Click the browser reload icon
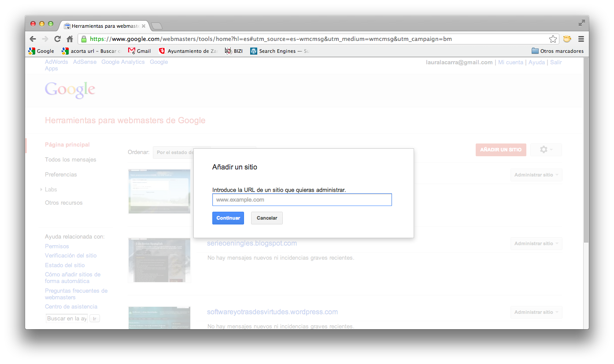 pos(57,39)
